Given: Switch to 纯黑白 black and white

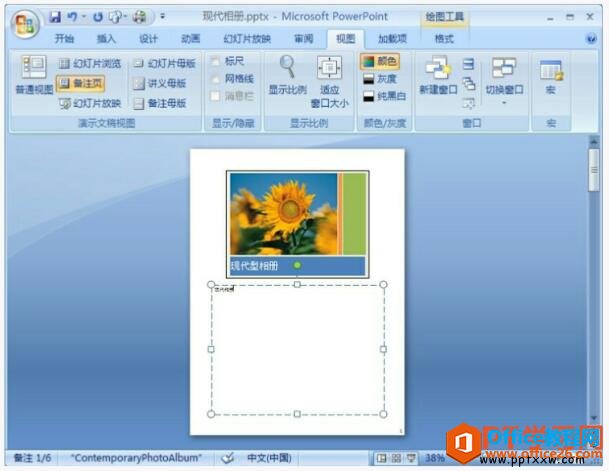Looking at the screenshot, I should coord(385,96).
